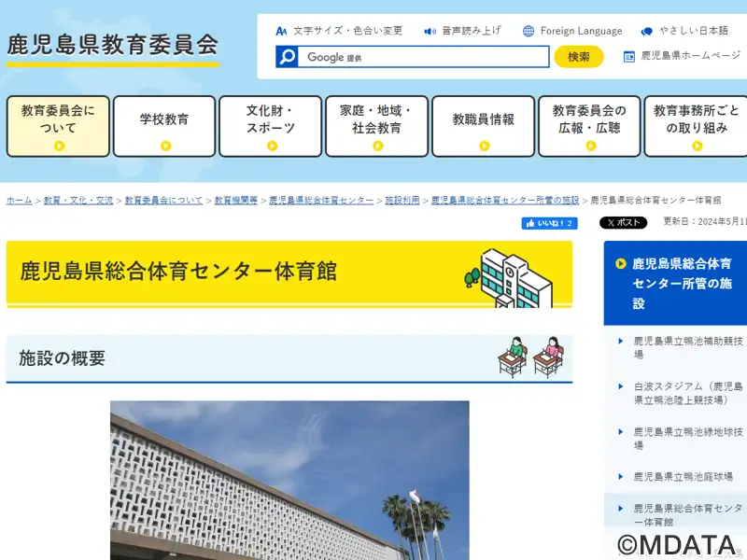
Task: Click the yellow 検索 button
Action: [x=579, y=57]
